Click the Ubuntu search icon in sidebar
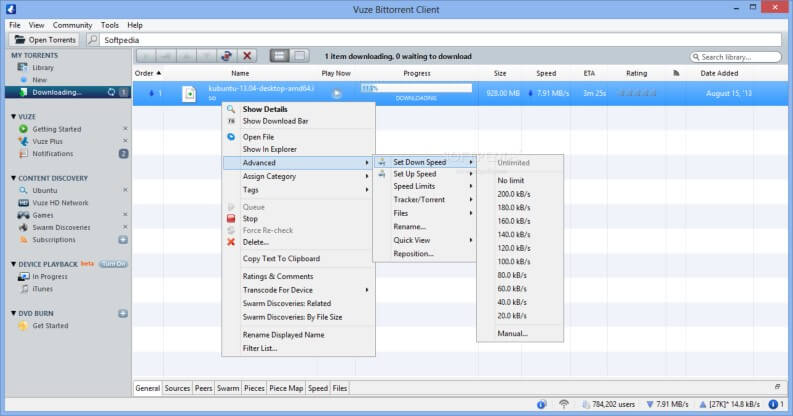 pos(23,190)
